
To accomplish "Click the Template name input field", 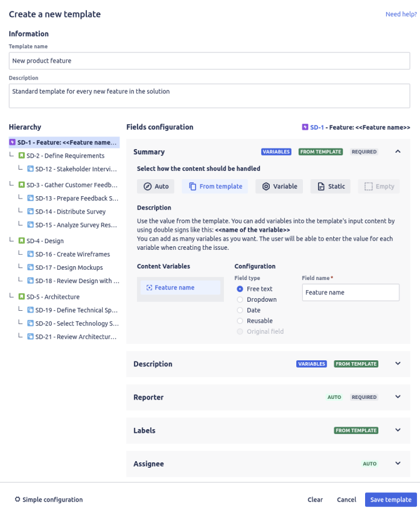I will tap(209, 61).
